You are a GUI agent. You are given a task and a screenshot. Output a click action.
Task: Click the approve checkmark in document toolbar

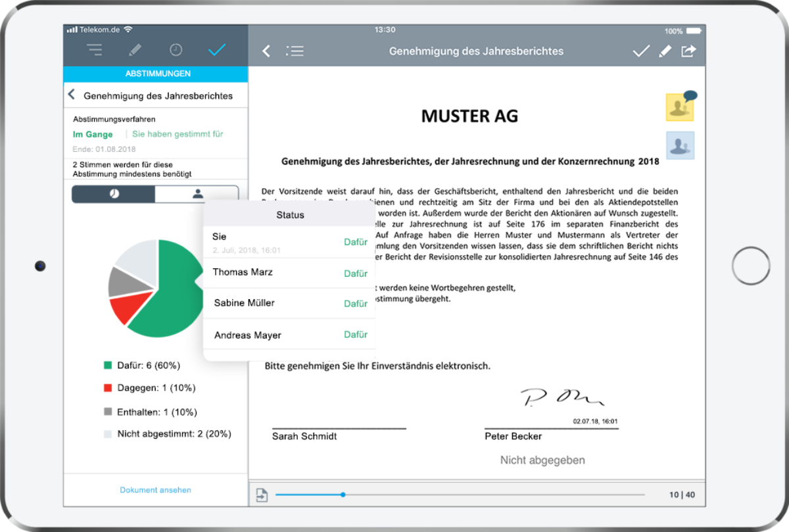[640, 51]
